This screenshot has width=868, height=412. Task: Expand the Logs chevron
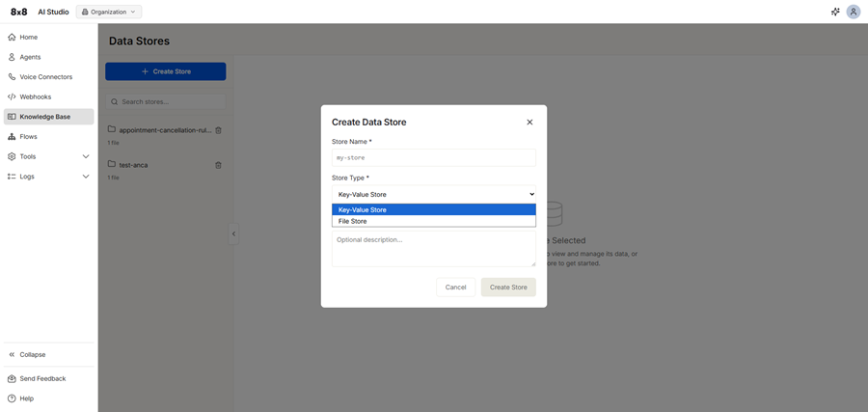pos(86,177)
